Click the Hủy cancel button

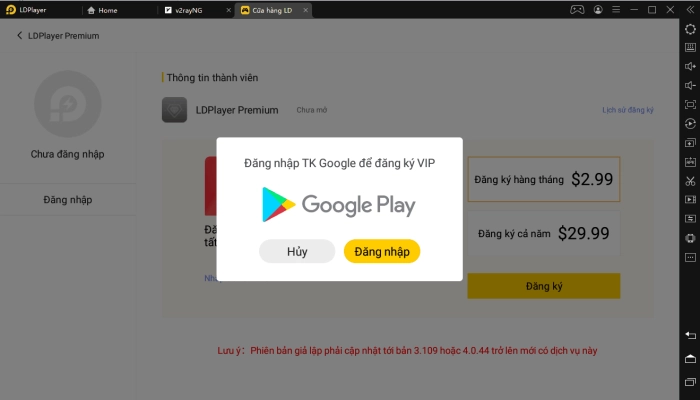pos(297,251)
